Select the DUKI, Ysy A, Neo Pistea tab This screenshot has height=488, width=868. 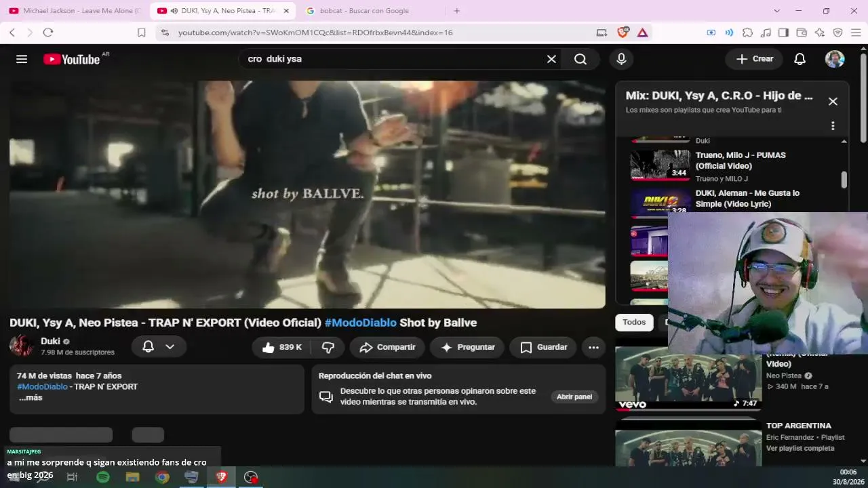[222, 11]
